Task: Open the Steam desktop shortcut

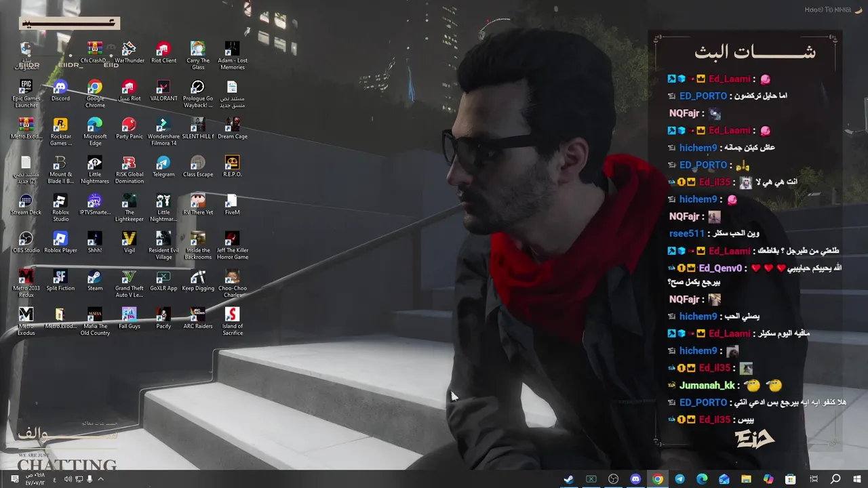Action: tap(95, 281)
